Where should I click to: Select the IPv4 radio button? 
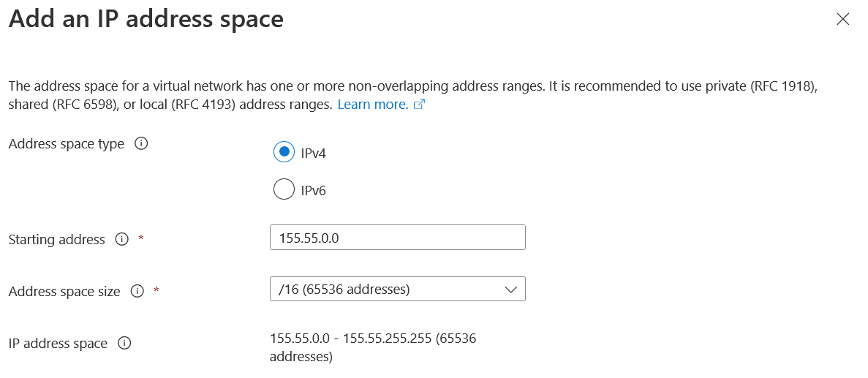(283, 152)
